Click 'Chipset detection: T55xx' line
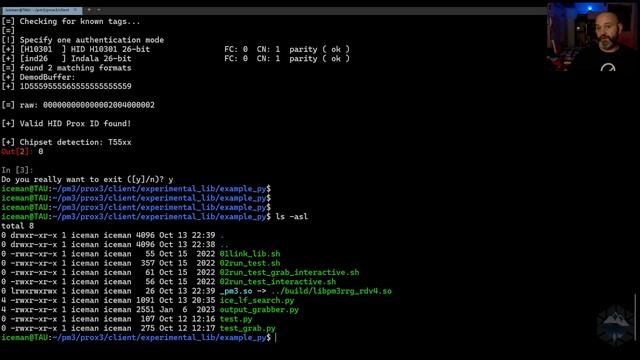Image resolution: width=640 pixels, height=360 pixels. [x=66, y=142]
